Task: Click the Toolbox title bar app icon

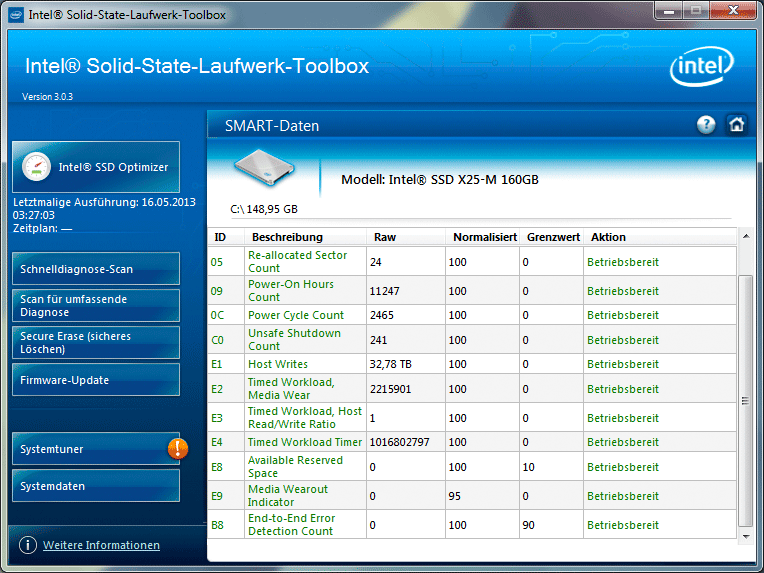Action: (16, 15)
